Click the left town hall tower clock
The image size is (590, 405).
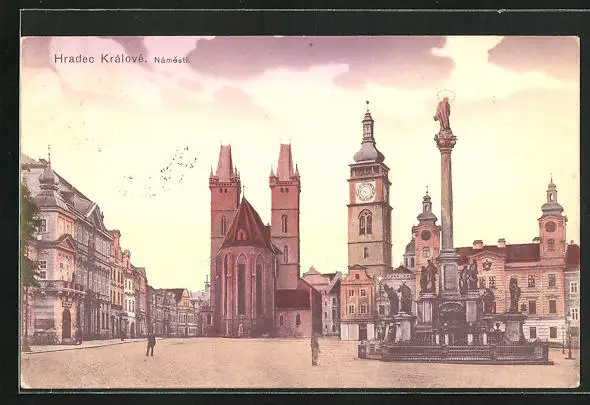point(426,235)
